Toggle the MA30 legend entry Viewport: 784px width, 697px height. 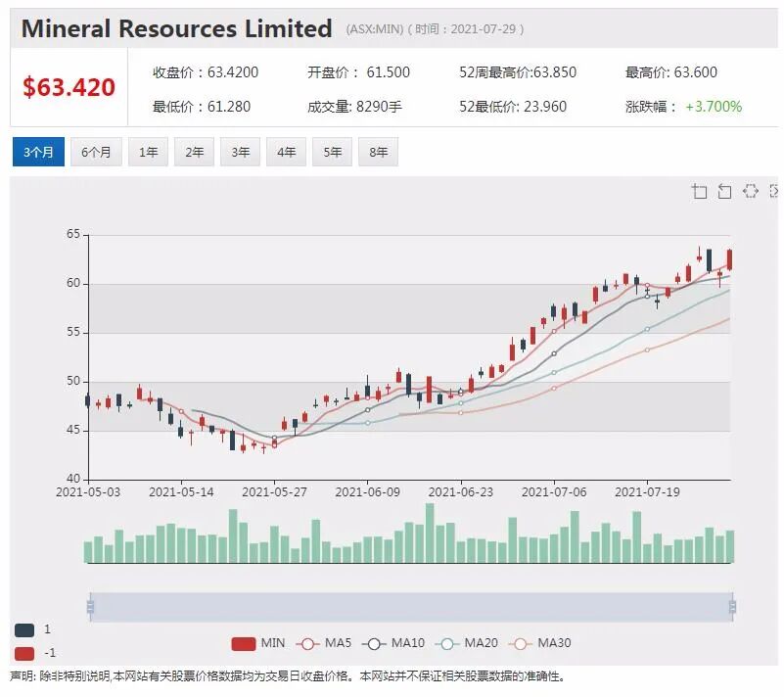pos(539,643)
